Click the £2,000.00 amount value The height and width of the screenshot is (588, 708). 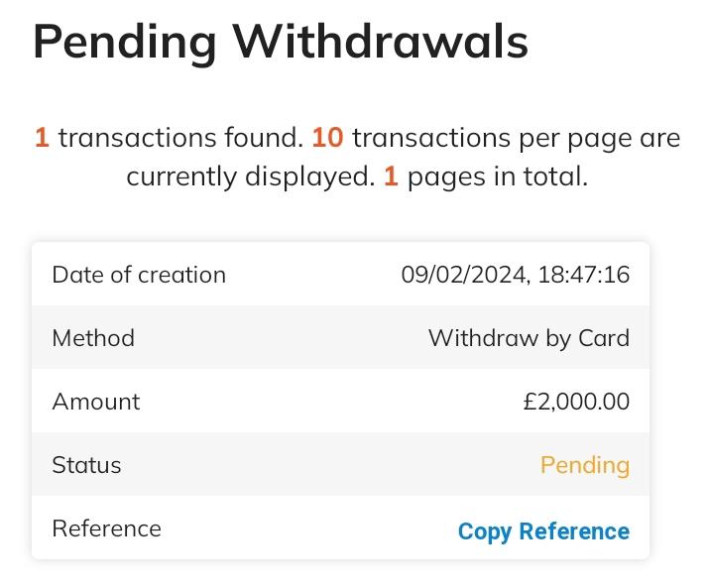tap(576, 402)
